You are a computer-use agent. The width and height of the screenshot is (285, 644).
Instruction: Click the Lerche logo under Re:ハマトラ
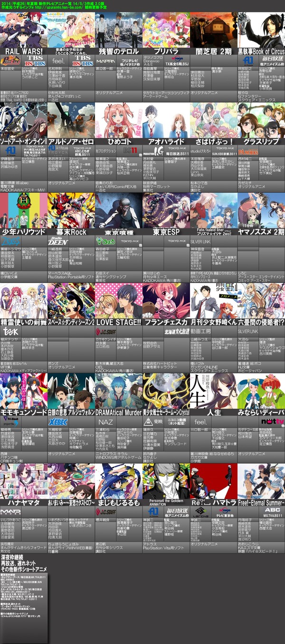(200, 512)
